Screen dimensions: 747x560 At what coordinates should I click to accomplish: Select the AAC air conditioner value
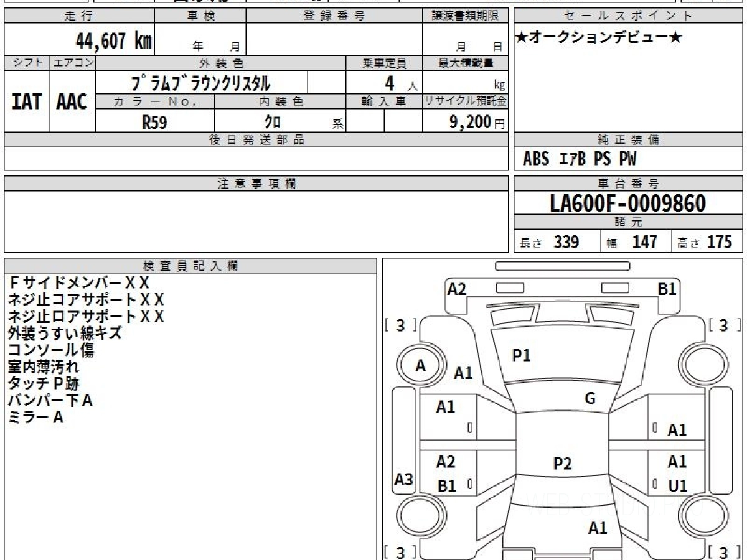(72, 101)
